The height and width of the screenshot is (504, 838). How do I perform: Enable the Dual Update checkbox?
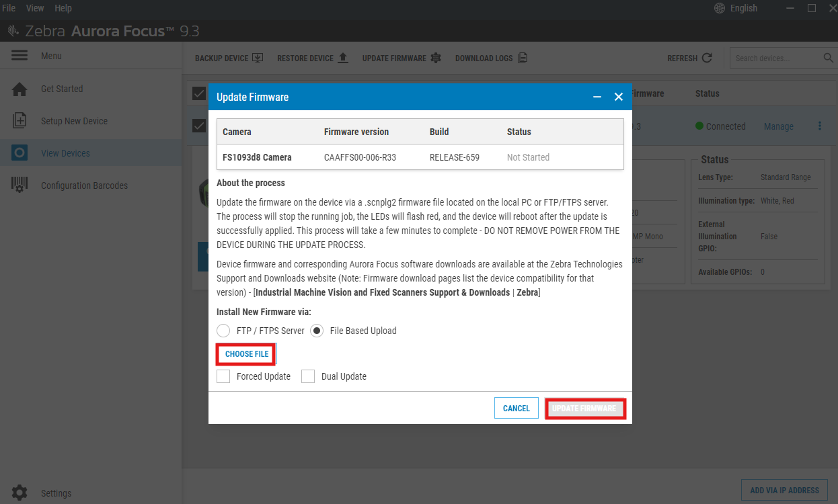click(x=308, y=376)
